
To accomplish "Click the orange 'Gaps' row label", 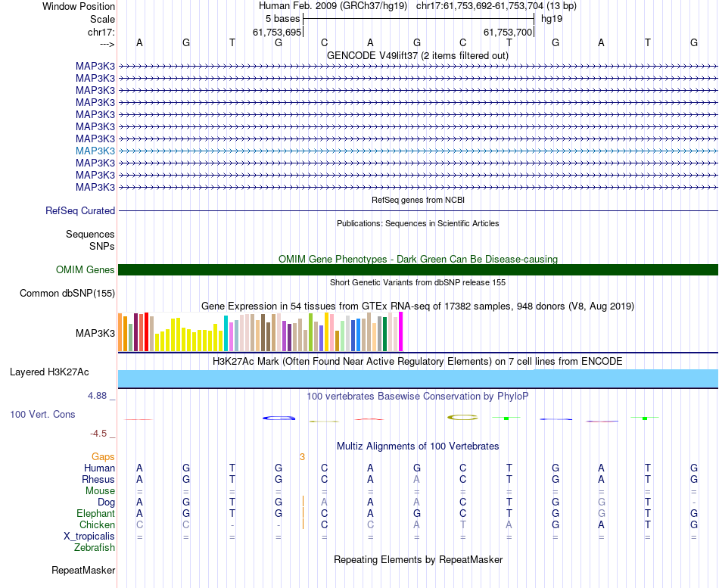I will click(103, 457).
